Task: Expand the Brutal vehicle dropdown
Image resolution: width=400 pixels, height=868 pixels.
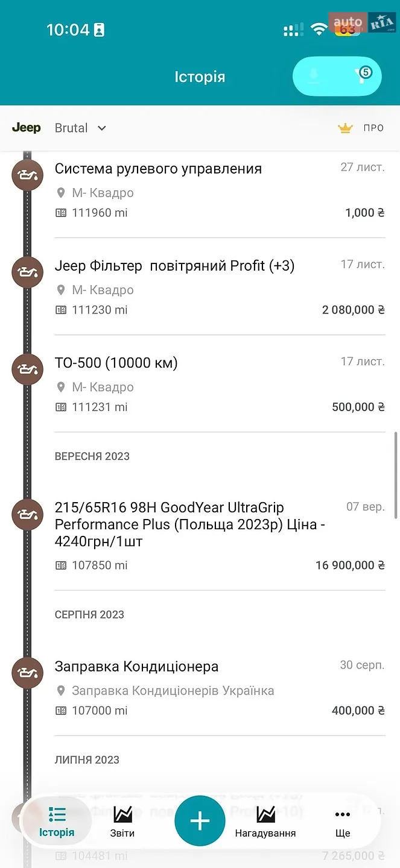Action: tap(81, 128)
